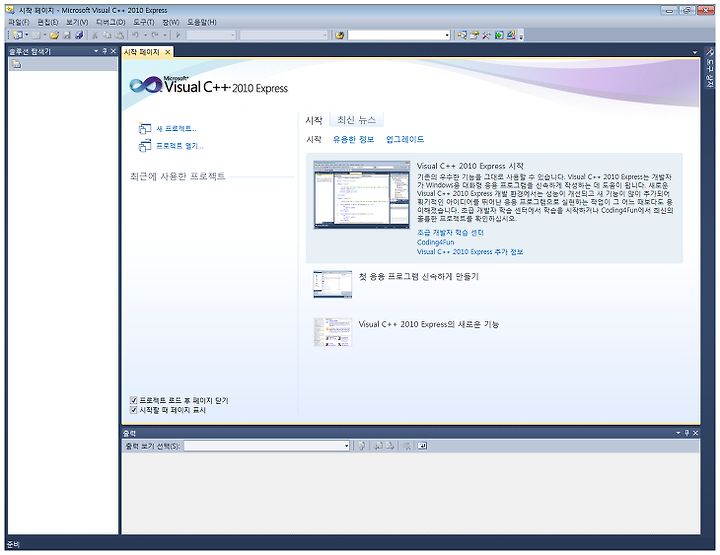The image size is (720, 555).
Task: Open Visual C++ 2010 Express 추가 정보 link
Action: [470, 252]
